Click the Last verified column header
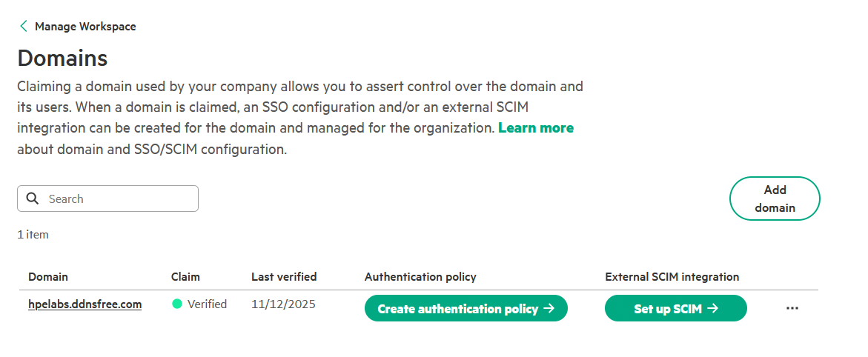868x357 pixels. click(284, 277)
